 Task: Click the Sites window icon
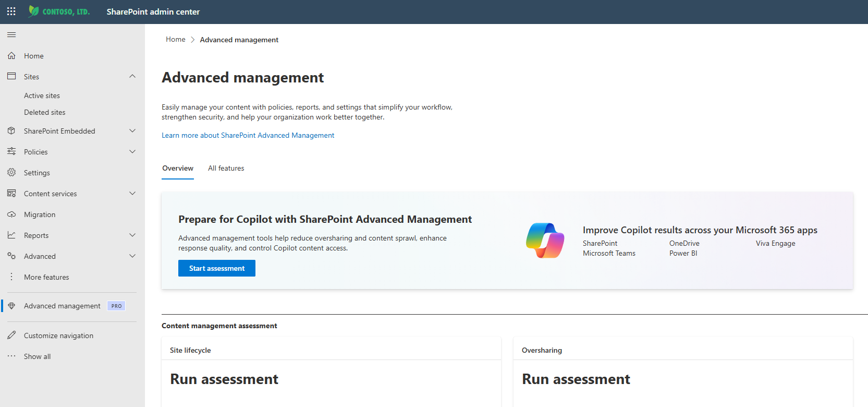11,77
